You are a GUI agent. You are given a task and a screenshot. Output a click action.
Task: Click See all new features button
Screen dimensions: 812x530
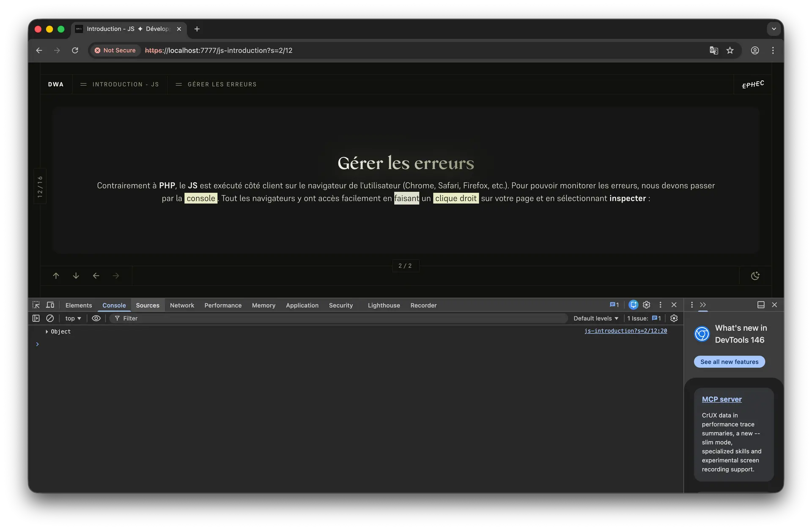pos(729,362)
